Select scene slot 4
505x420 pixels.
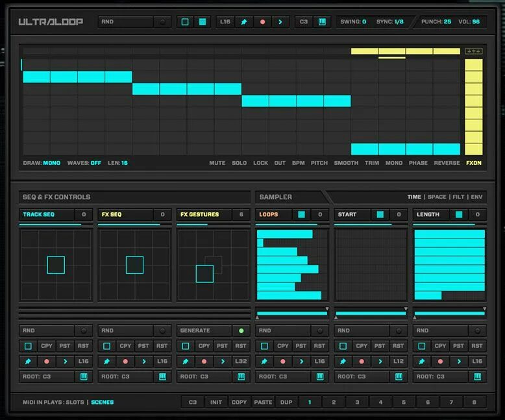click(x=380, y=402)
